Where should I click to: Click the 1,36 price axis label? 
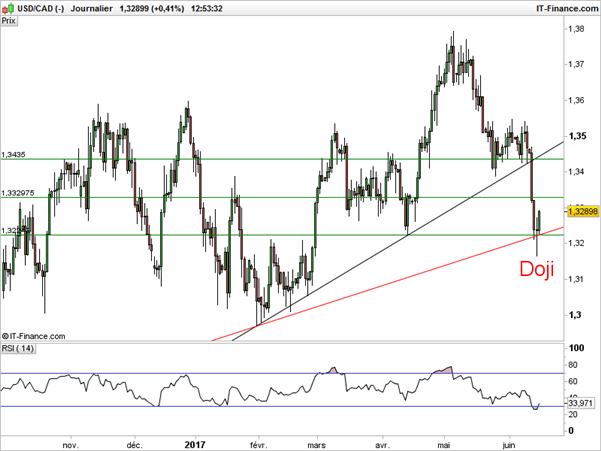(x=576, y=100)
